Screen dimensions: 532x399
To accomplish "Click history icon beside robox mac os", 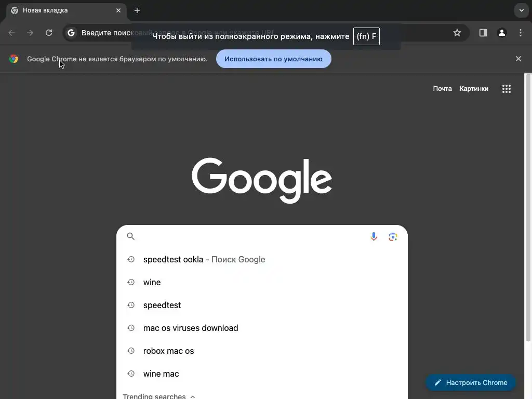I will coord(131,351).
